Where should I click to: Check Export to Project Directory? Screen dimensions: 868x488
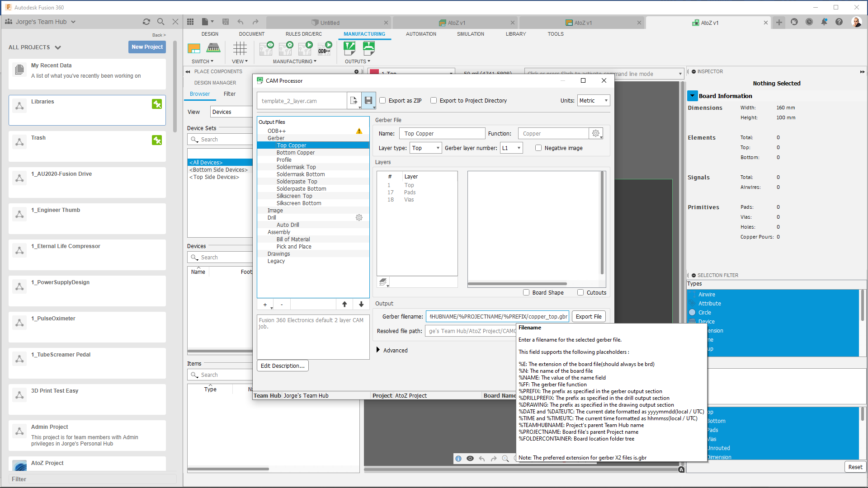click(x=434, y=100)
